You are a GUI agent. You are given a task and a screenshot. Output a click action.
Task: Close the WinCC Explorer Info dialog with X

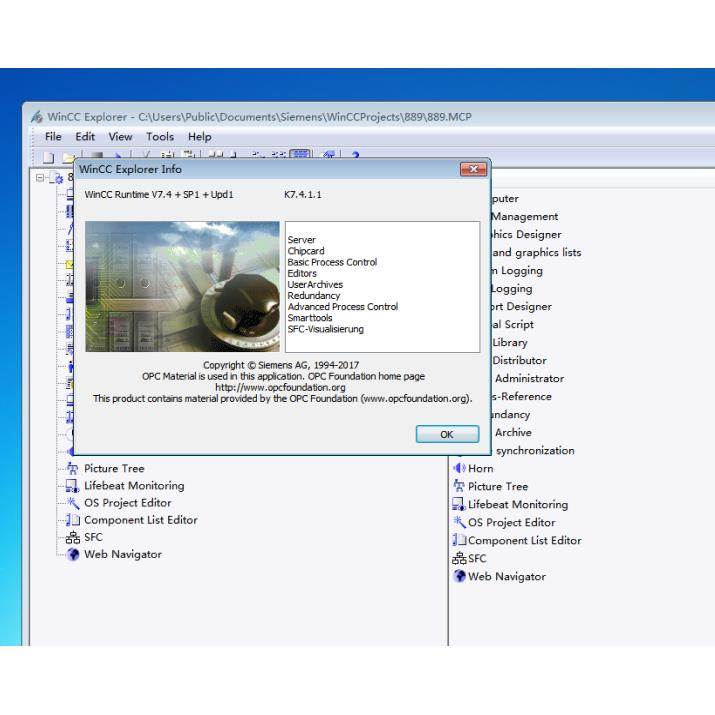[x=473, y=169]
